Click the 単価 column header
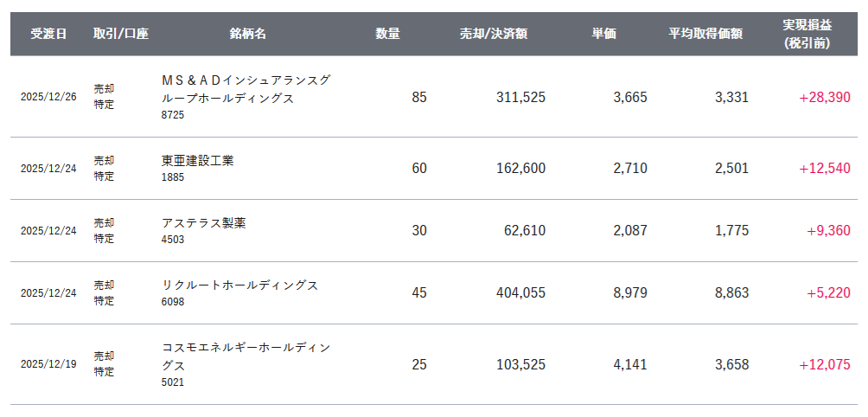868x417 pixels. (x=604, y=34)
